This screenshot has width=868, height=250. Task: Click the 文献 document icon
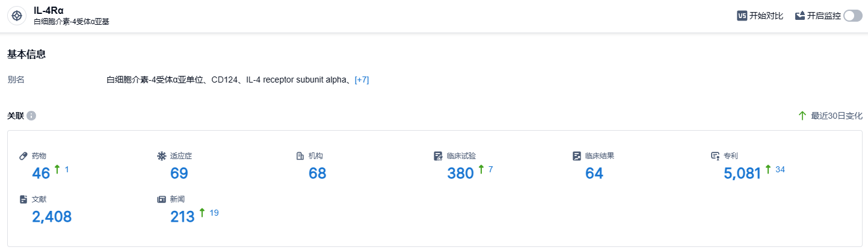click(24, 199)
